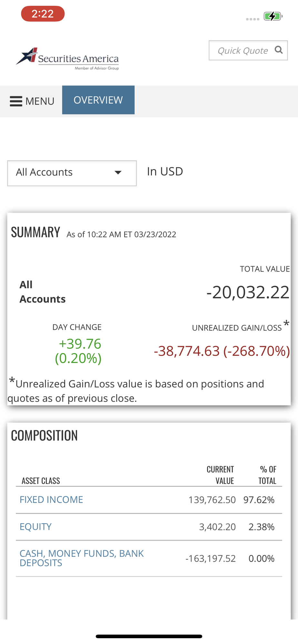Tap the magnifying glass search icon
The width and height of the screenshot is (298, 644).
click(x=278, y=50)
